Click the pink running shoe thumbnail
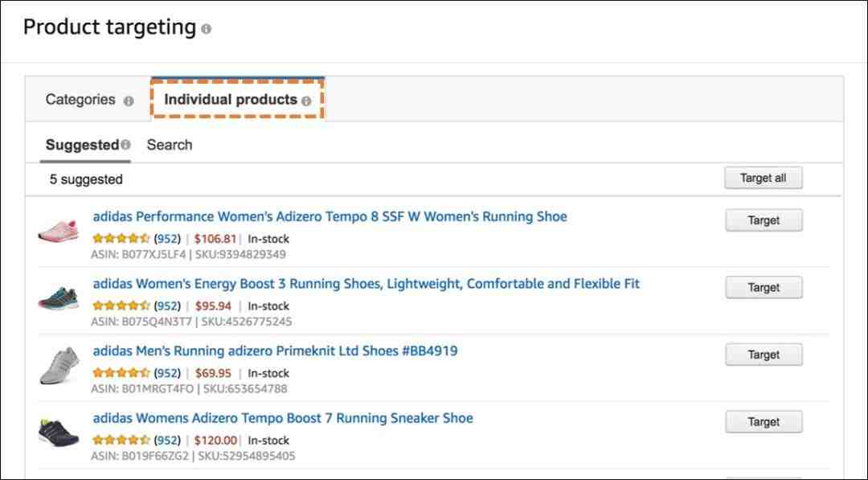Screen dimensions: 868x480 click(x=59, y=230)
